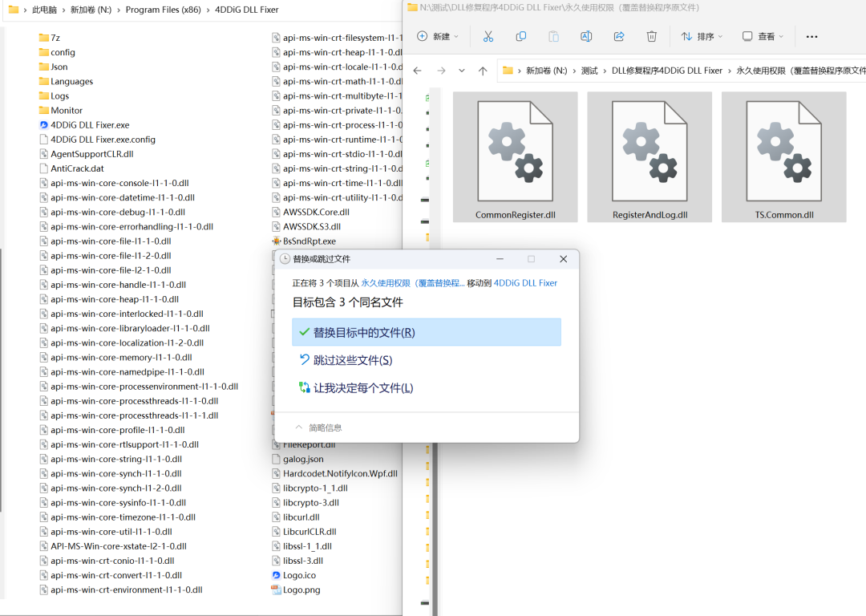This screenshot has height=616, width=866.
Task: Select galog.json file
Action: pos(297,459)
